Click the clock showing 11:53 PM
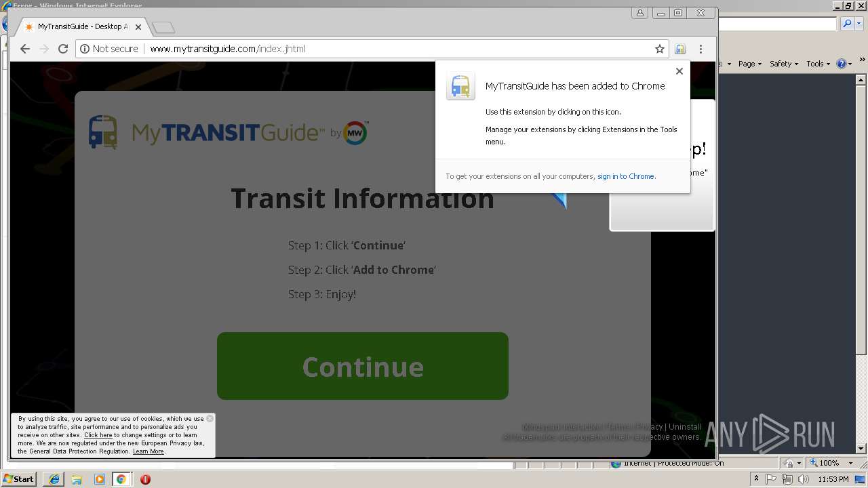The image size is (868, 488). (833, 479)
